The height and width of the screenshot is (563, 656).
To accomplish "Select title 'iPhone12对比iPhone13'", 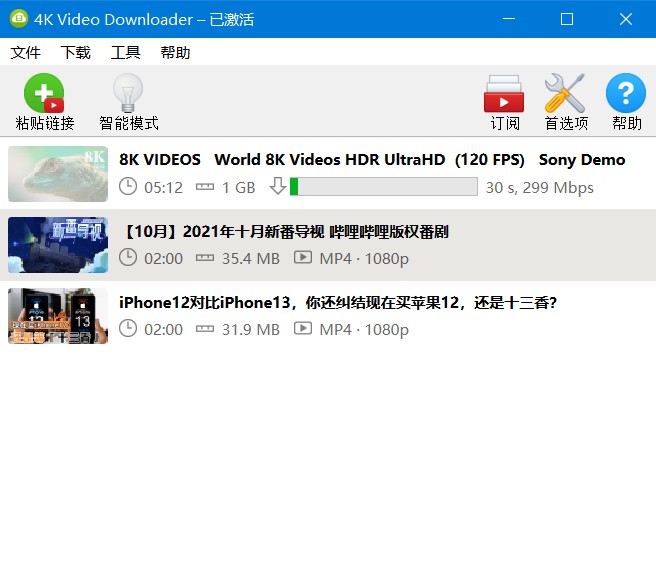I will [x=205, y=302].
